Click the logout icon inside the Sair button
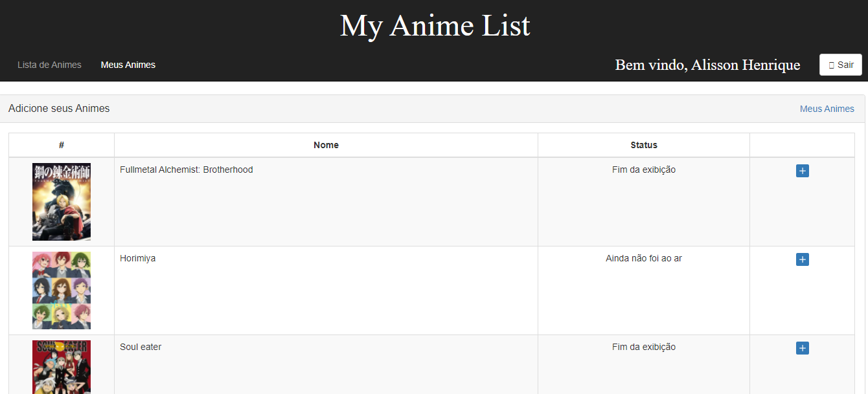Screen dimensions: 868x394 pyautogui.click(x=832, y=65)
